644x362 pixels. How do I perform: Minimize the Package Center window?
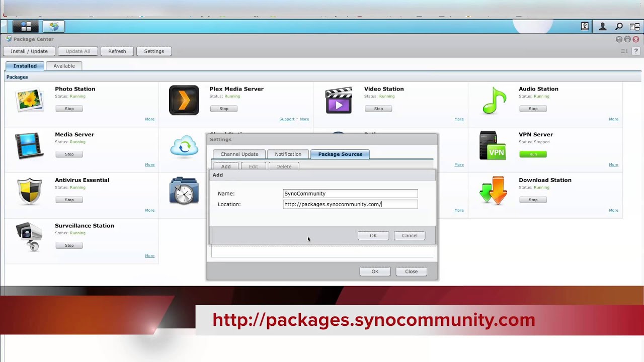[619, 39]
